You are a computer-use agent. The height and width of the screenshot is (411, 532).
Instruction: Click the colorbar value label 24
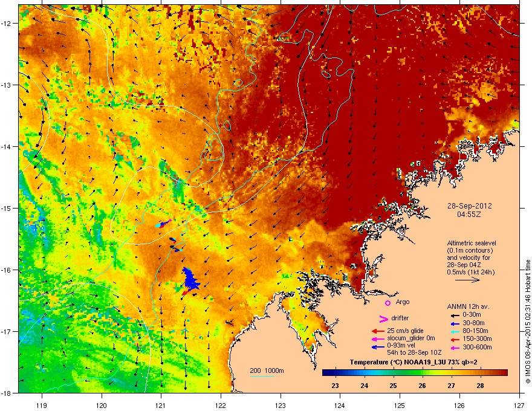click(x=364, y=386)
